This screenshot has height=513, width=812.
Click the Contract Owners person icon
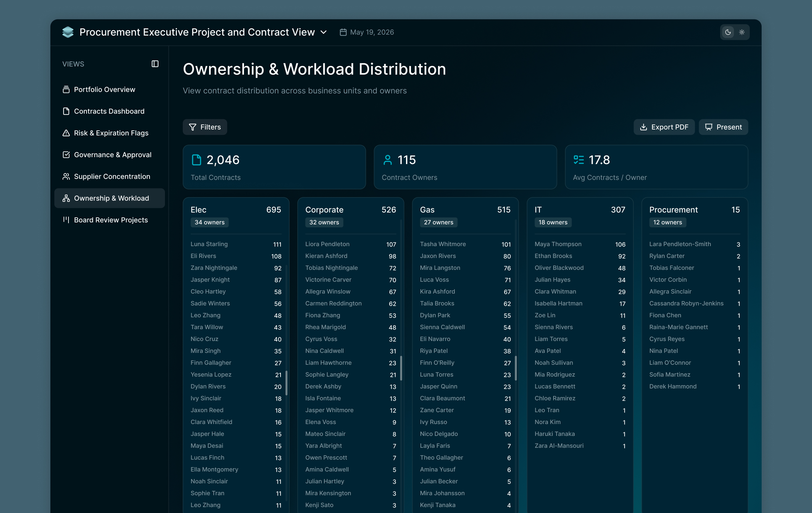pyautogui.click(x=388, y=160)
